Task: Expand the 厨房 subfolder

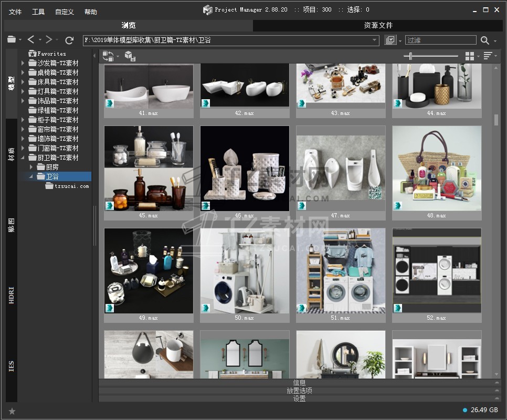Action: pyautogui.click(x=31, y=167)
